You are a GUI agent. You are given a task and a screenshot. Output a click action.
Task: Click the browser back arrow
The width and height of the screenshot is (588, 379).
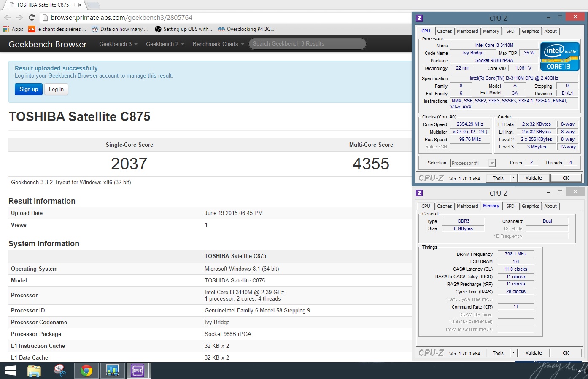[x=7, y=17]
